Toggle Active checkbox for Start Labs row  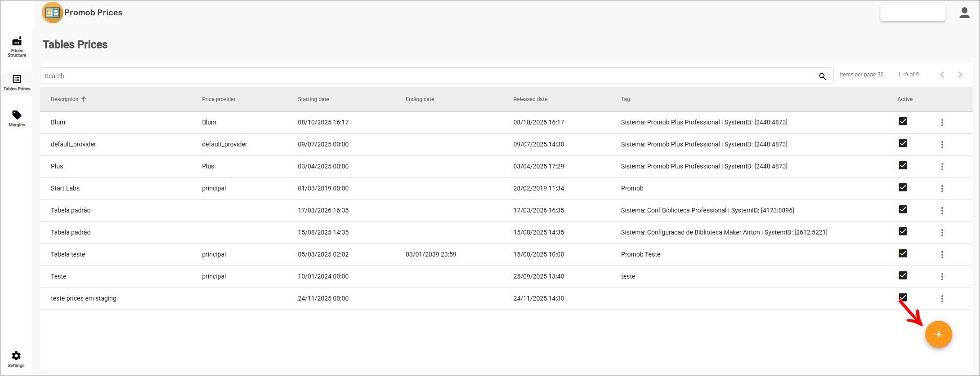coord(903,187)
